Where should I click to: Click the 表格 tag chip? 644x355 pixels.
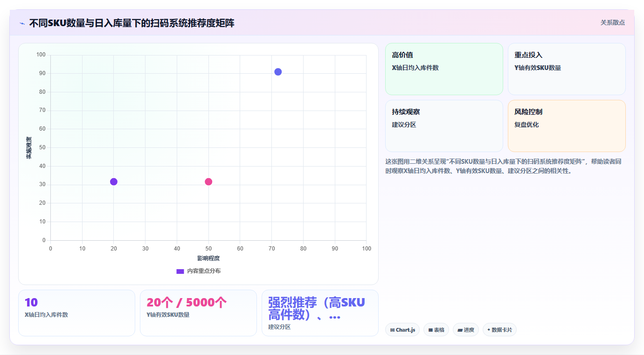[x=436, y=330]
